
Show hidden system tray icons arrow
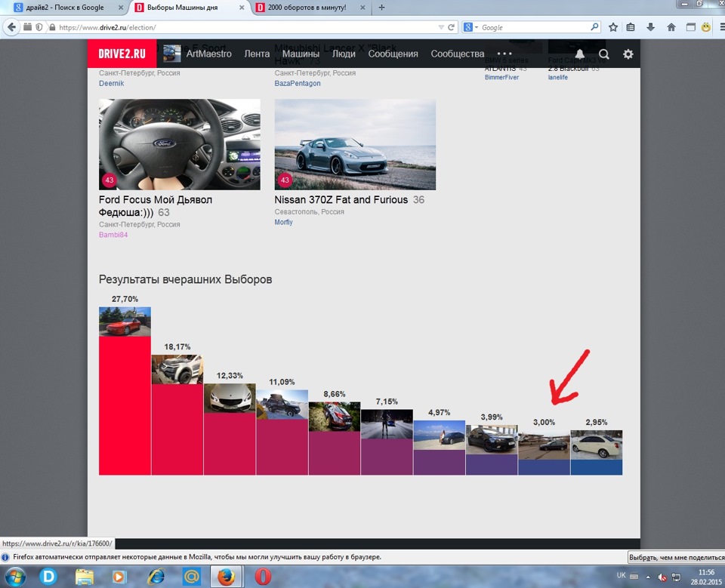648,577
